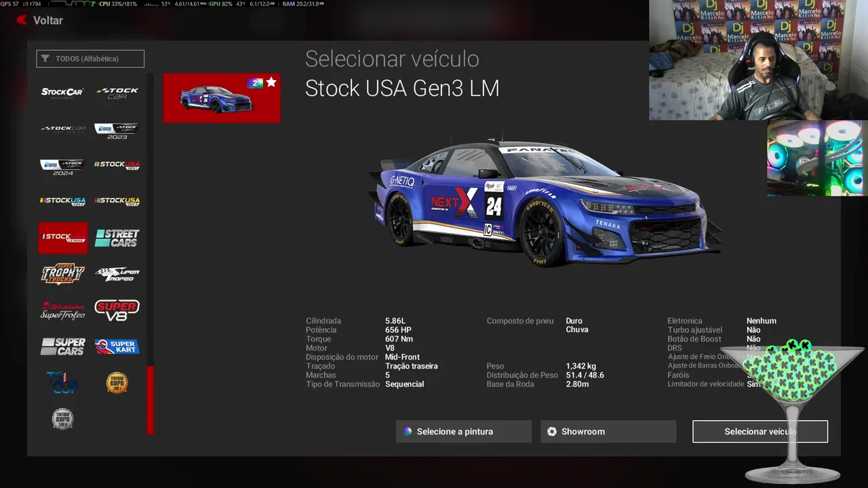Click the 5.86L Cilindrada value

395,321
